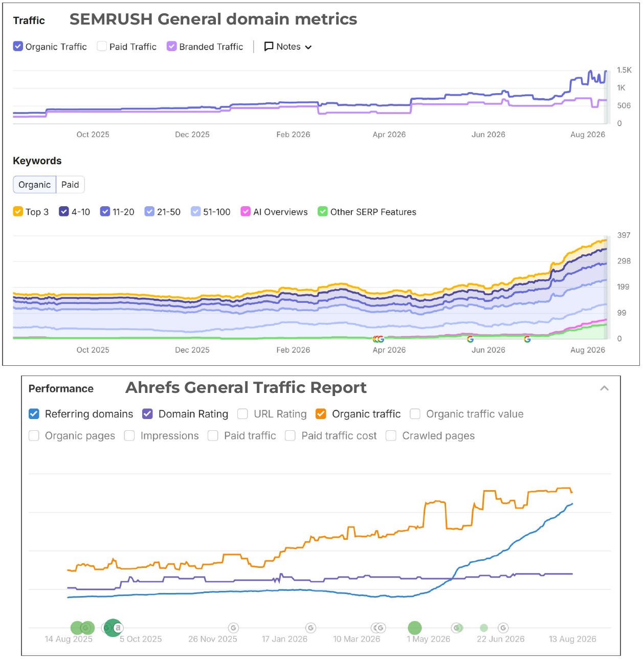The image size is (644, 660).
Task: Click the SEMRUSH General domain metrics title
Action: coord(213,19)
